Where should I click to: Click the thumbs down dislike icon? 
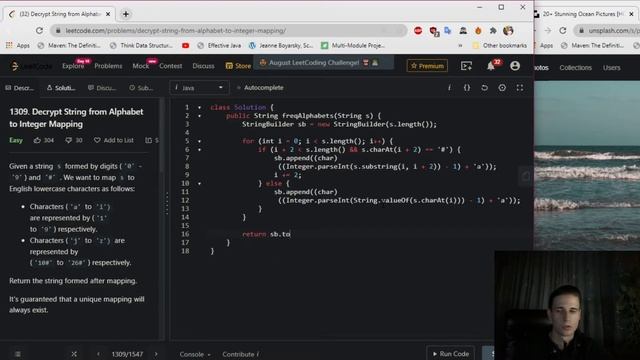pos(69,140)
